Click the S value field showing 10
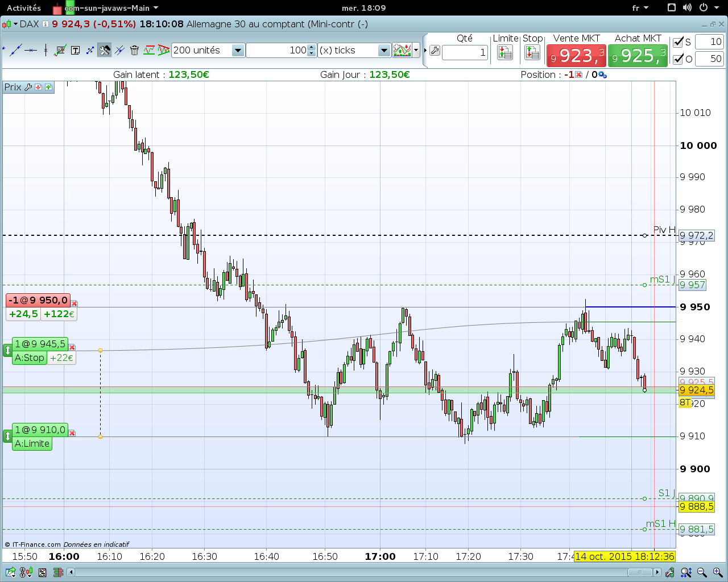728x582 pixels. pyautogui.click(x=709, y=42)
